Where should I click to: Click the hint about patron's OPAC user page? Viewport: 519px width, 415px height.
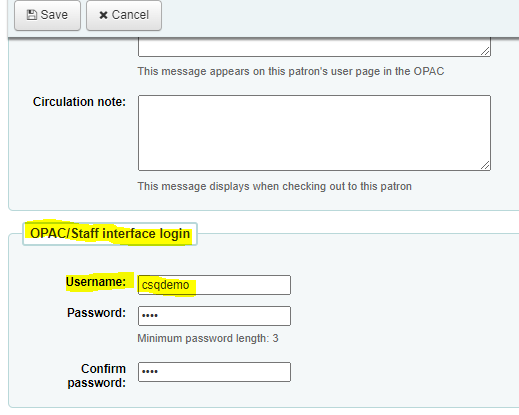click(291, 71)
